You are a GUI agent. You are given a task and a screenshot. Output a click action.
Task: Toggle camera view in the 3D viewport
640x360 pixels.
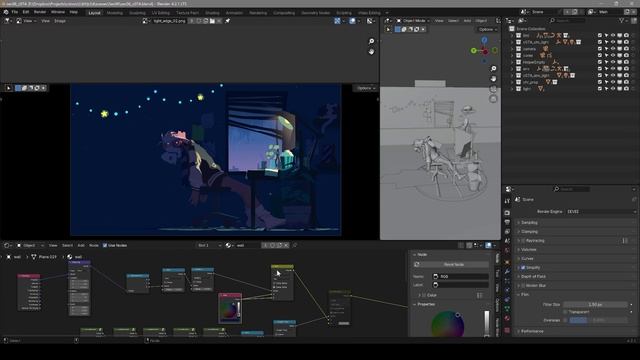(x=493, y=89)
